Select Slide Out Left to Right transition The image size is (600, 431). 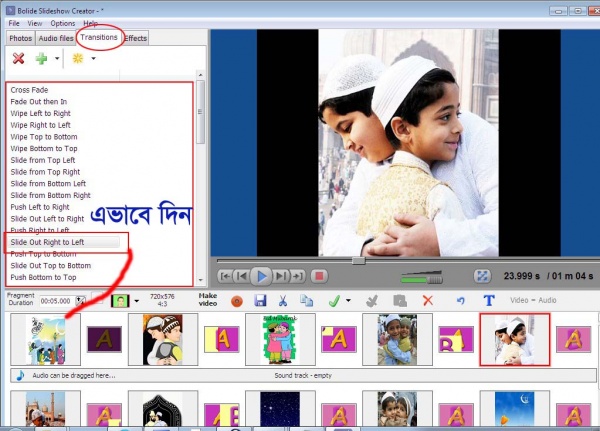(x=47, y=219)
